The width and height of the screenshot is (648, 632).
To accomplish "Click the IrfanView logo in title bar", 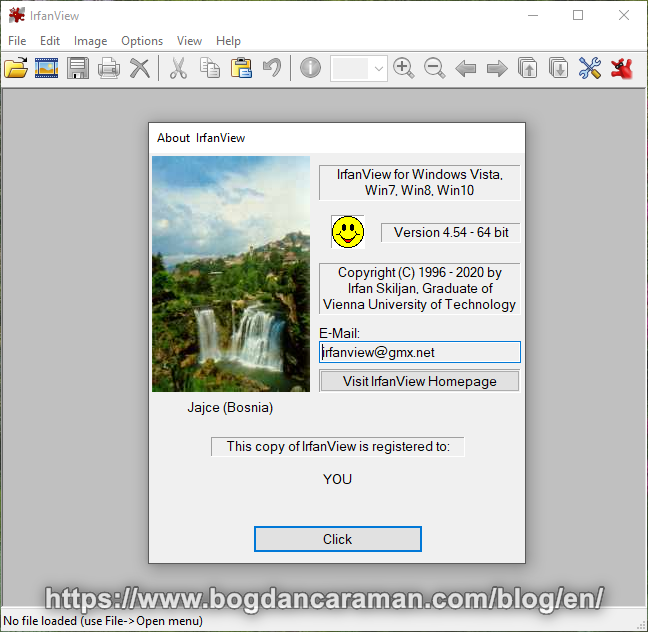I will click(x=17, y=15).
